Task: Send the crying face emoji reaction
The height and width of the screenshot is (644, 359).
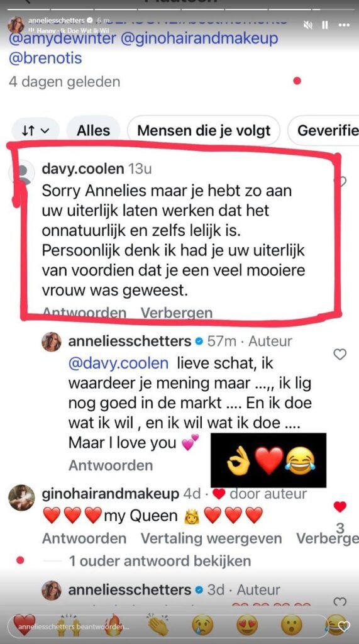Action: (202, 625)
